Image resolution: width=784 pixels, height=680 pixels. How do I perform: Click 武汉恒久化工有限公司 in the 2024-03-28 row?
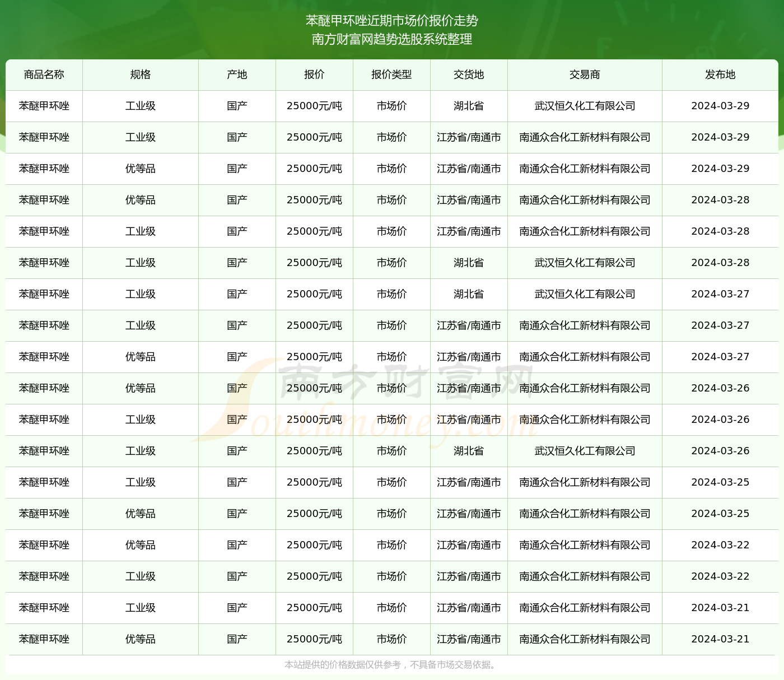click(585, 263)
